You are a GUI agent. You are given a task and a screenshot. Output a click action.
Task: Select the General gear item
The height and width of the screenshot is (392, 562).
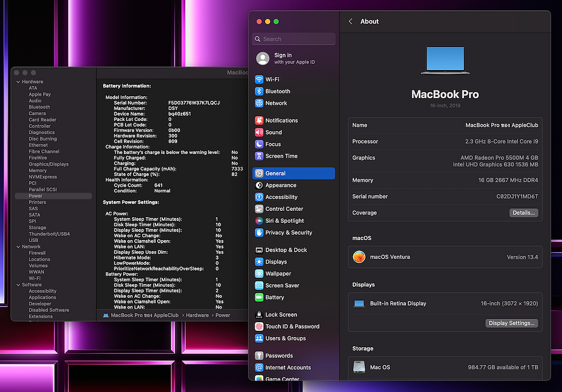coord(294,174)
